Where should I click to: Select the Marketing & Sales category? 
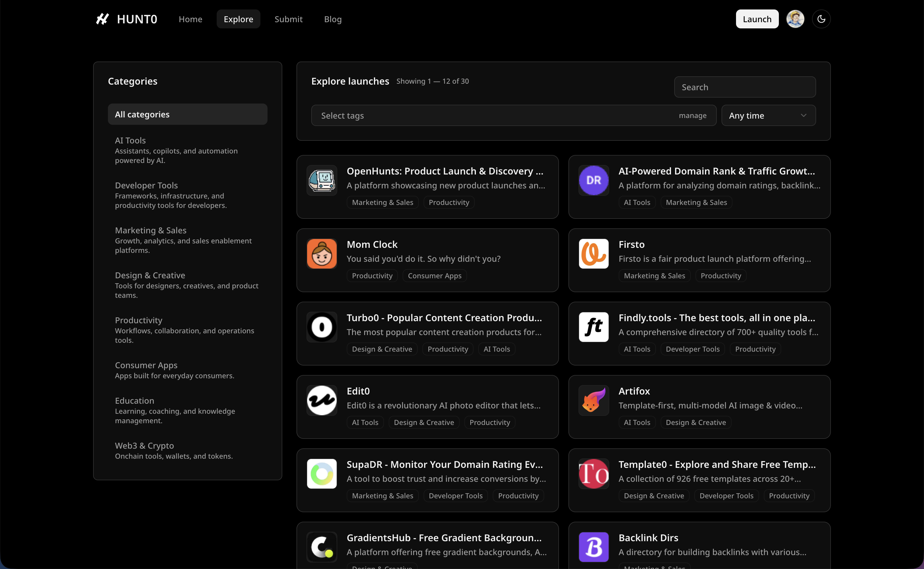click(x=187, y=240)
